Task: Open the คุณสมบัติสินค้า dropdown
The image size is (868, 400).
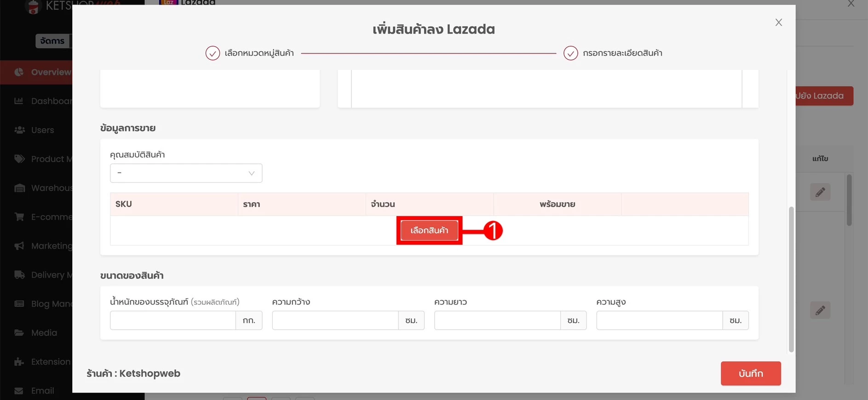Action: tap(186, 173)
